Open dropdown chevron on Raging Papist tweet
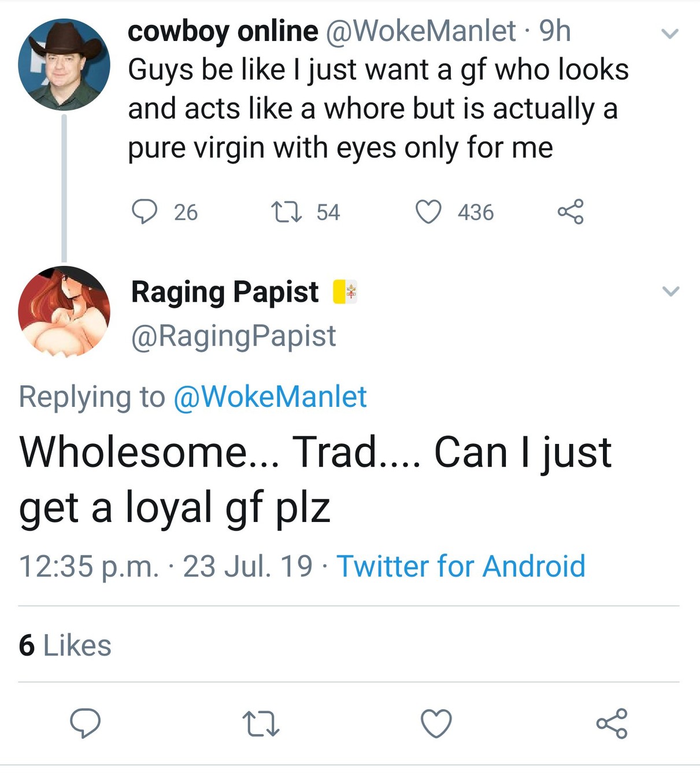 [x=670, y=291]
